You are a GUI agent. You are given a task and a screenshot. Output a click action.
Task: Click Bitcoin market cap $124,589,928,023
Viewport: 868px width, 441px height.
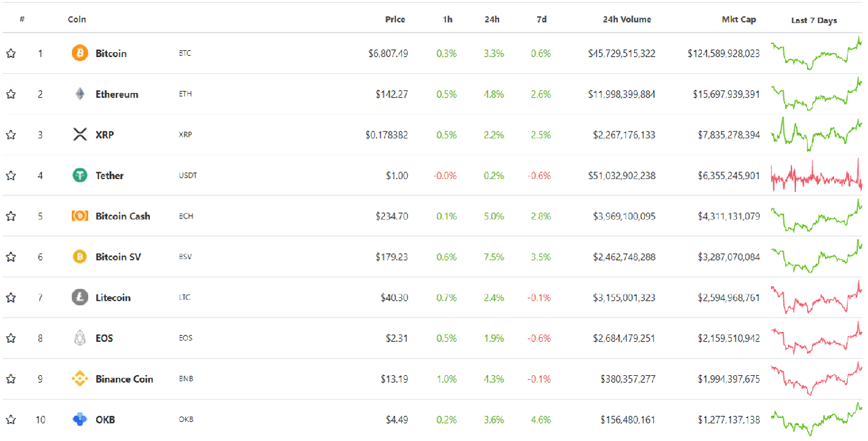click(x=724, y=54)
